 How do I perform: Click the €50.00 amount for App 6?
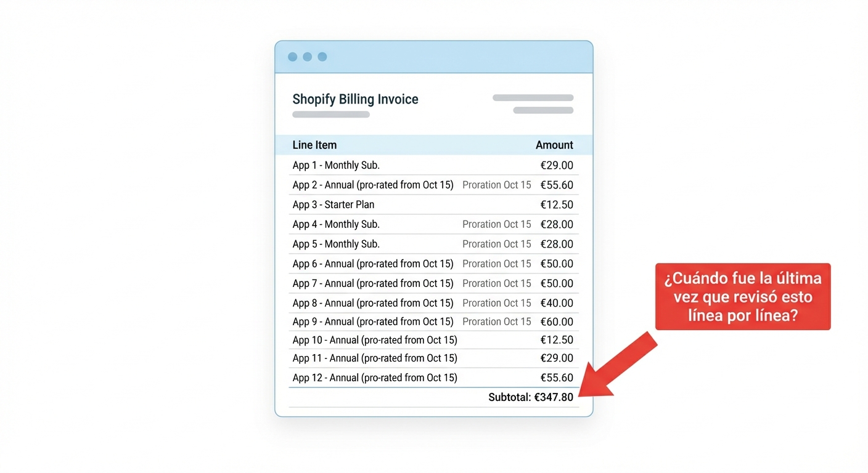click(x=557, y=264)
